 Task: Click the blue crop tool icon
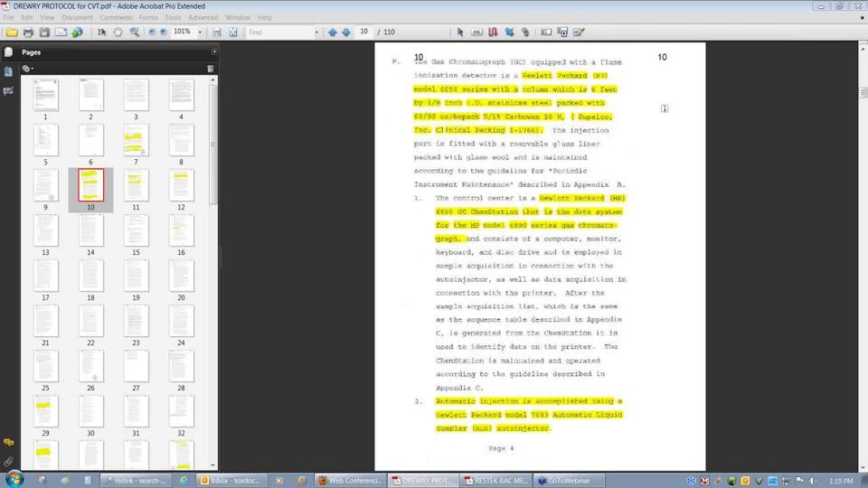509,33
